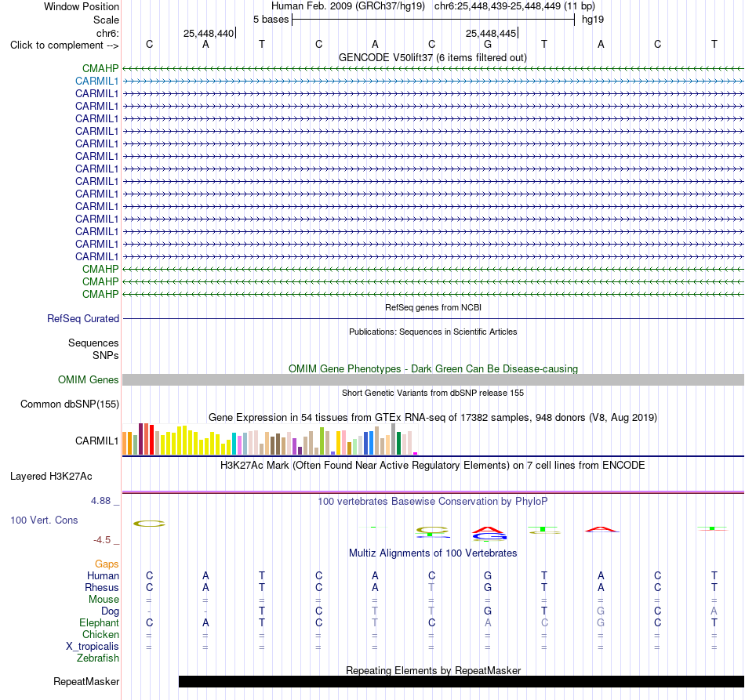Click the CARMIL1 label beside the GTEx bar chart
Viewport: 745px width, 700px height.
click(x=96, y=441)
